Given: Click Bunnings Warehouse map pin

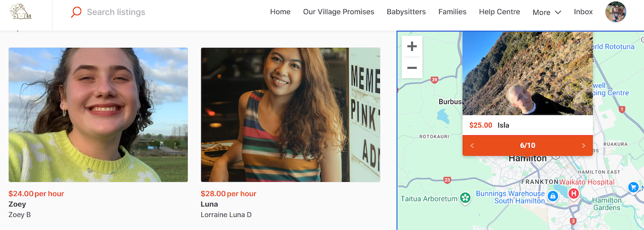Looking at the screenshot, I should (553, 195).
